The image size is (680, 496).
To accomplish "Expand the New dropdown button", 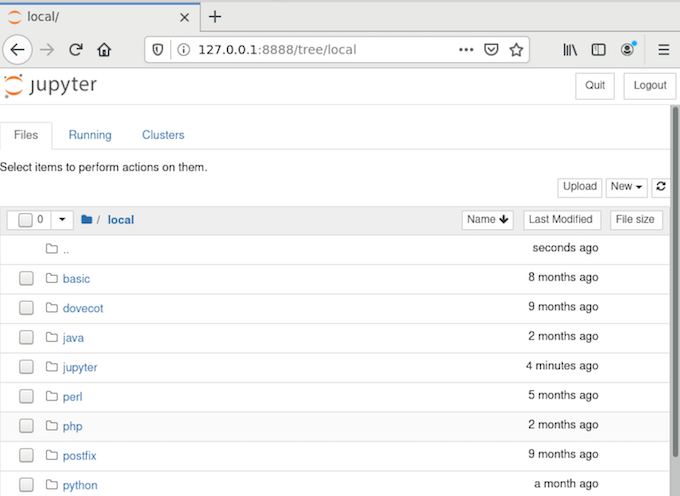I will 626,187.
